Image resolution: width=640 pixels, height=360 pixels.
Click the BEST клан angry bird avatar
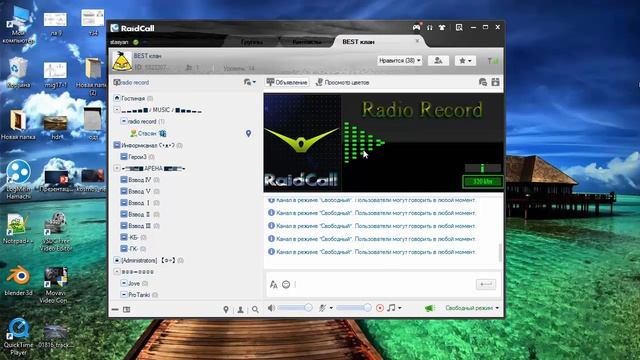click(x=122, y=61)
